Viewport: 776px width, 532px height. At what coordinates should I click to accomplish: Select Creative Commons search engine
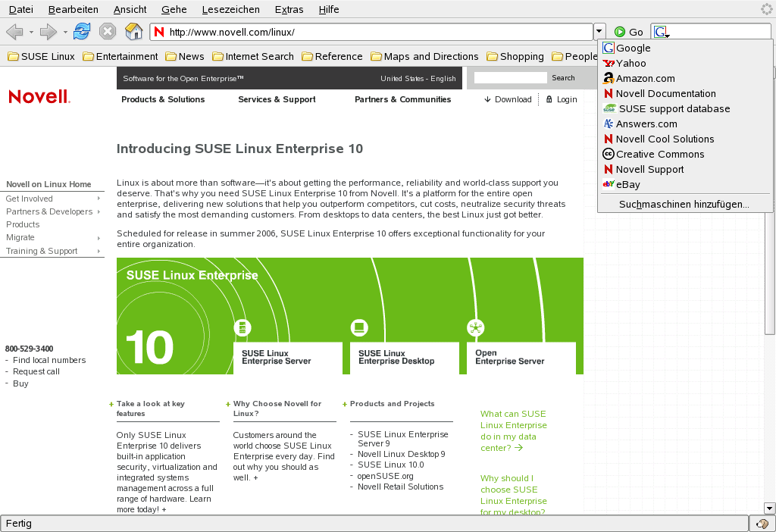[x=685, y=155]
